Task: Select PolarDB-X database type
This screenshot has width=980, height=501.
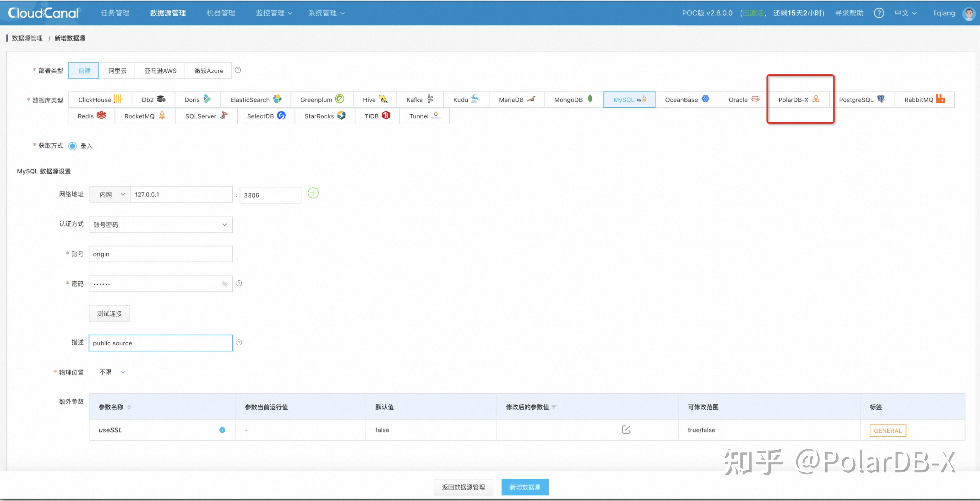Action: coord(798,100)
